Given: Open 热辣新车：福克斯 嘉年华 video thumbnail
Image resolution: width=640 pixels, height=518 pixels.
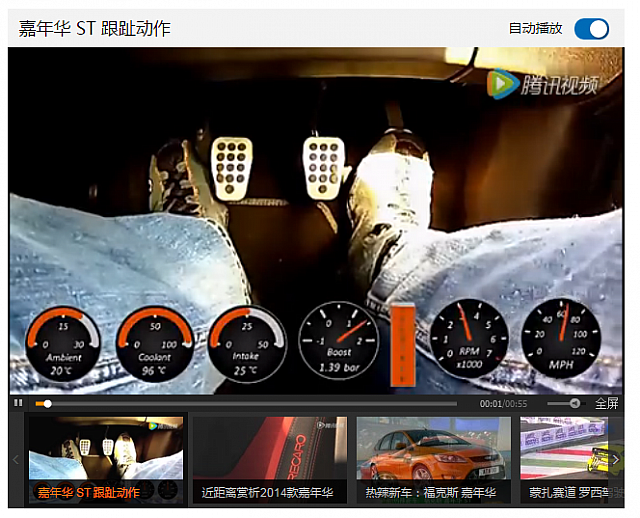Looking at the screenshot, I should point(433,460).
